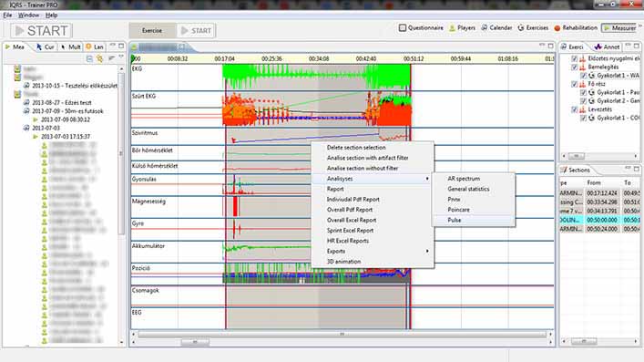
Task: Open the view menu arrow in the measurement tree toolbar
Action: coord(121,57)
